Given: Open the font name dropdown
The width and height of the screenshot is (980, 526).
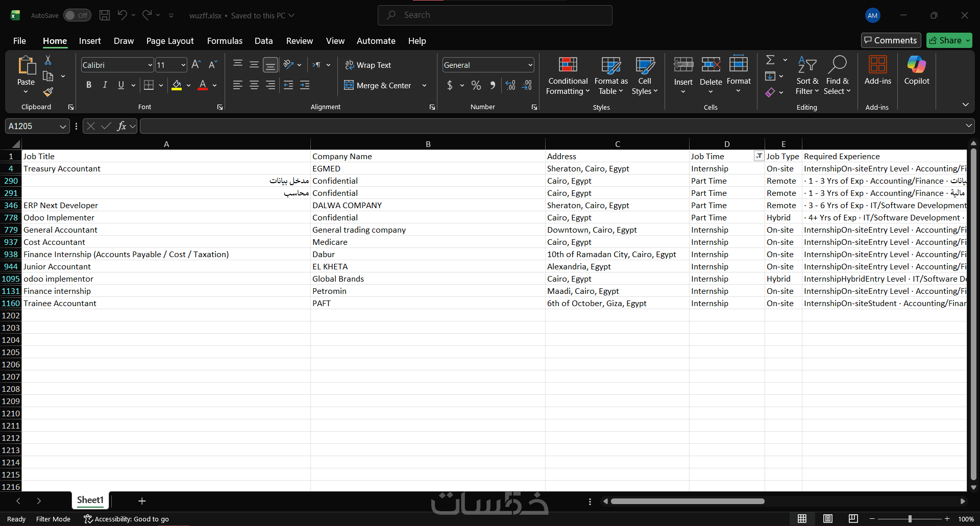Looking at the screenshot, I should point(150,65).
